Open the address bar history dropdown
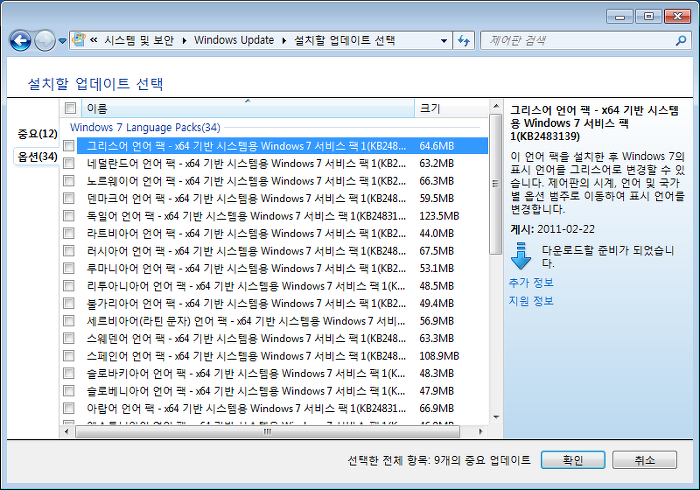The image size is (700, 490). tap(444, 41)
